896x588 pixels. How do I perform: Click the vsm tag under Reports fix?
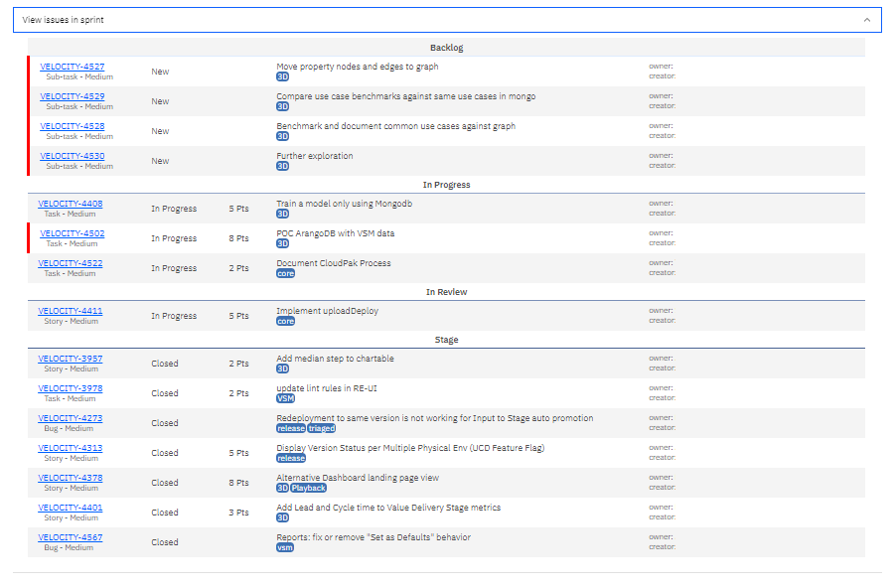pyautogui.click(x=285, y=547)
